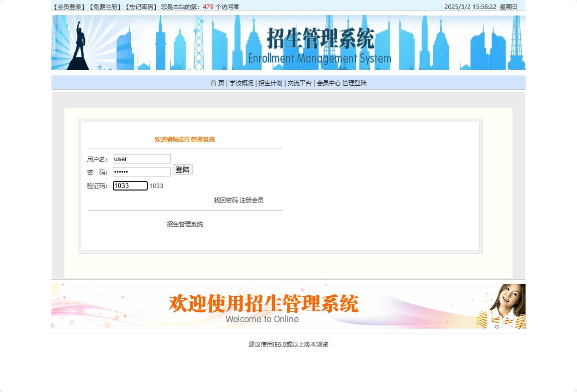Screen dimensions: 577x392
Task: Click the 验证码 captcha input field
Action: 129,186
